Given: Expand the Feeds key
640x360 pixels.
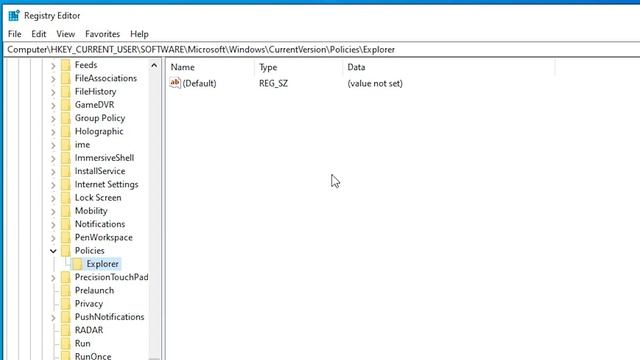Looking at the screenshot, I should [53, 65].
